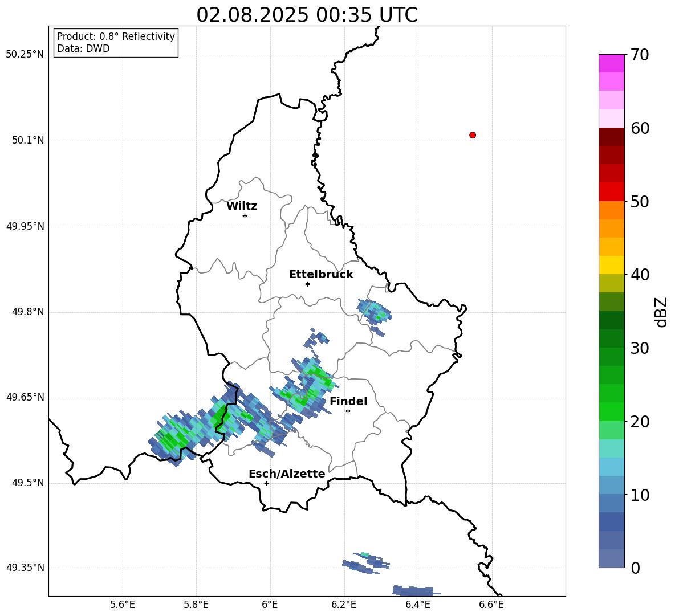Click the 20 tick on colorbar
This screenshot has height=616, width=675.
tap(640, 421)
